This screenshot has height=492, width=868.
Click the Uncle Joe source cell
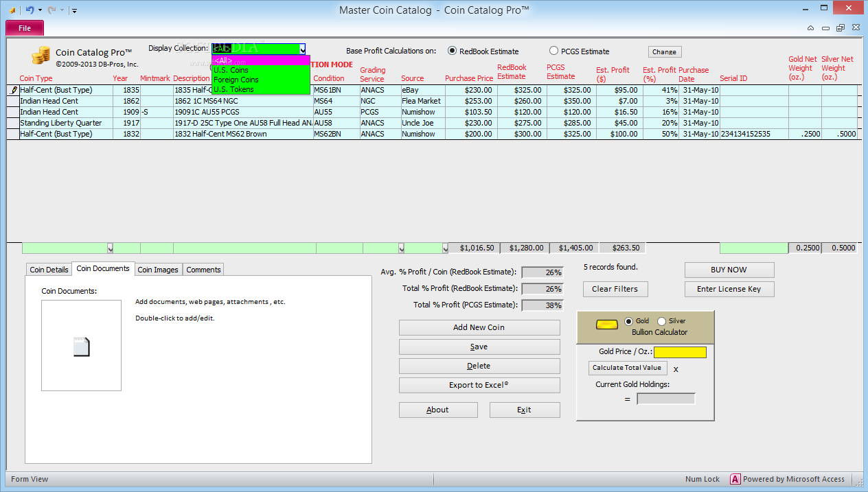423,123
